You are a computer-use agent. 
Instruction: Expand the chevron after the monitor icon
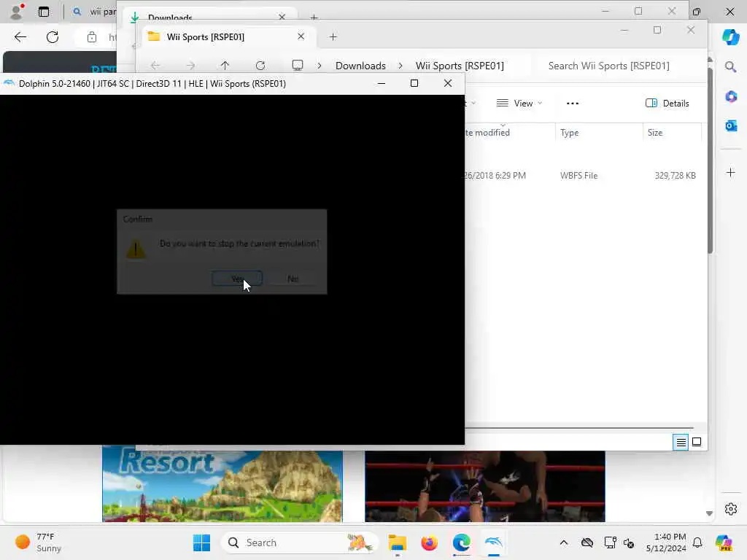[x=320, y=66]
